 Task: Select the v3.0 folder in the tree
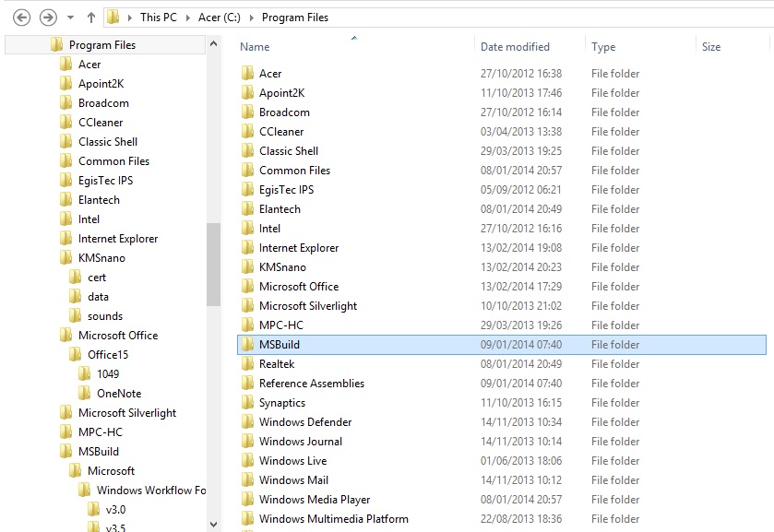[x=115, y=509]
